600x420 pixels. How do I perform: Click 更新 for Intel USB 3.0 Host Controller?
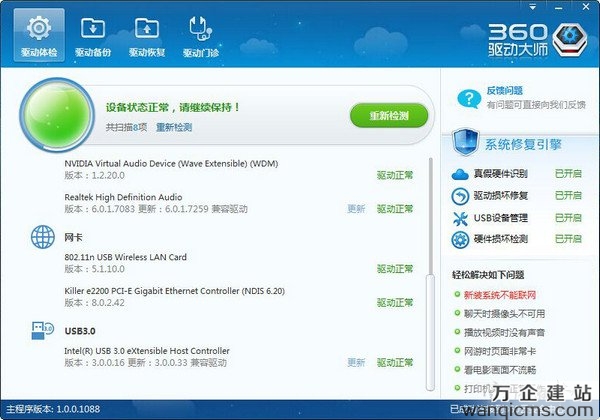tap(356, 362)
